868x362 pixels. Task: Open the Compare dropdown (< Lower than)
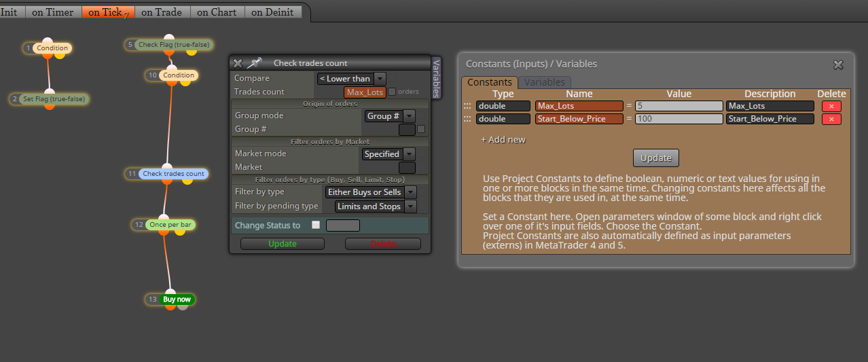(x=352, y=79)
